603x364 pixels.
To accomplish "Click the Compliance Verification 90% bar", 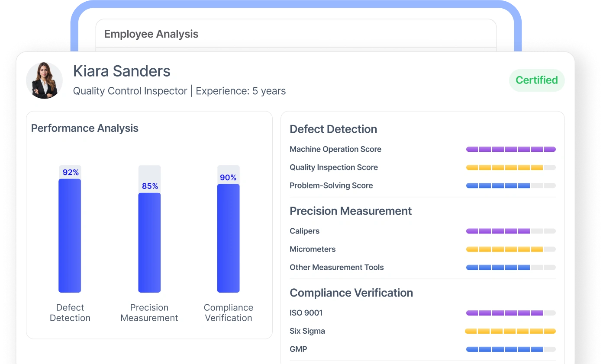I will click(x=228, y=238).
